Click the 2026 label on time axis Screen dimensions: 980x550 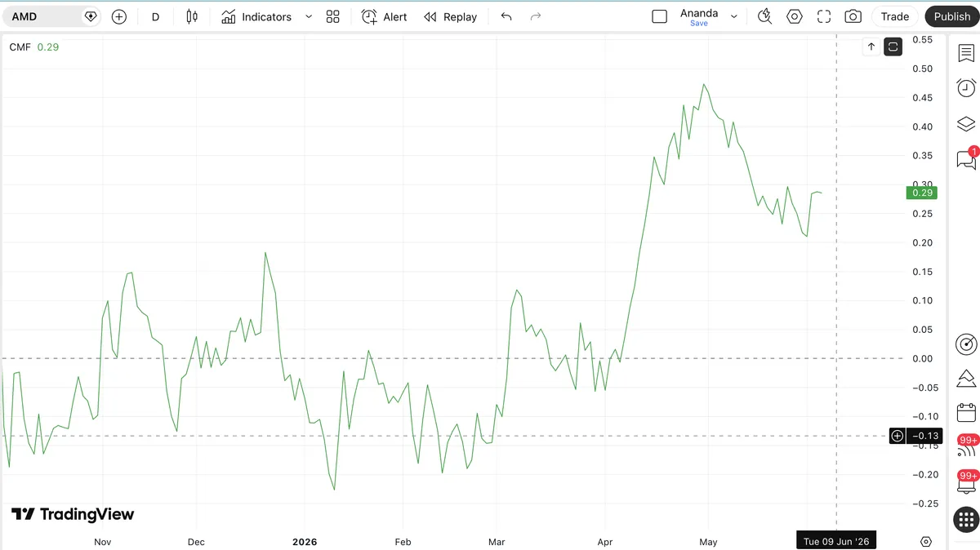click(304, 542)
